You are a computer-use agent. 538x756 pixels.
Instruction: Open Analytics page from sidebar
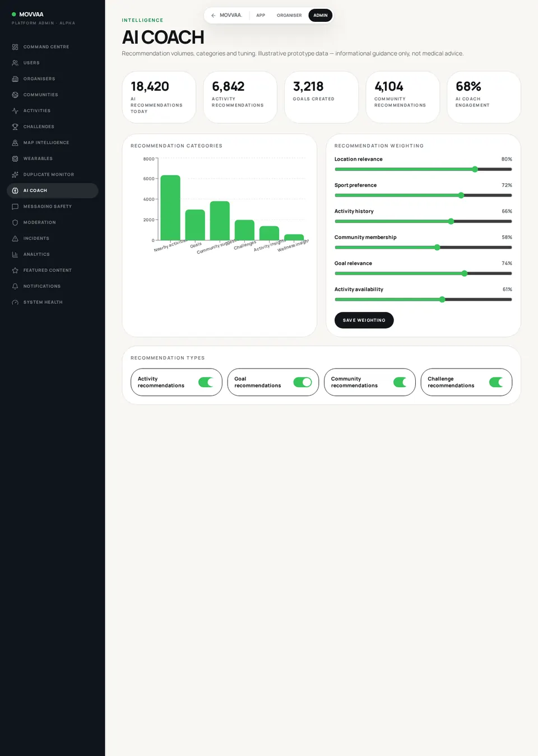(x=53, y=254)
